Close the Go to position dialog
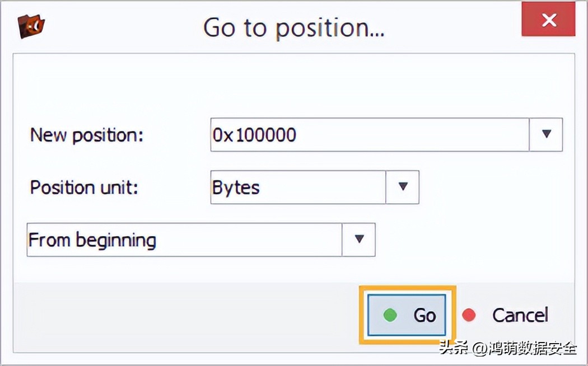588x366 pixels. coord(549,21)
